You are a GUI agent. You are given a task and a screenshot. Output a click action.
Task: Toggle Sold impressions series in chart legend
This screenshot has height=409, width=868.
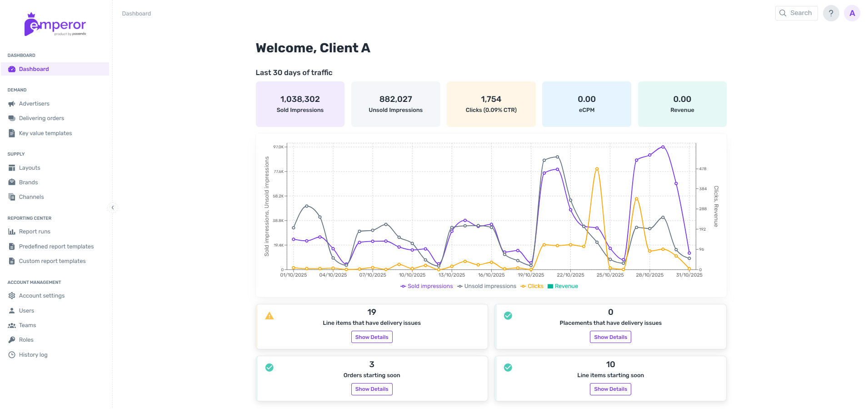(x=426, y=286)
